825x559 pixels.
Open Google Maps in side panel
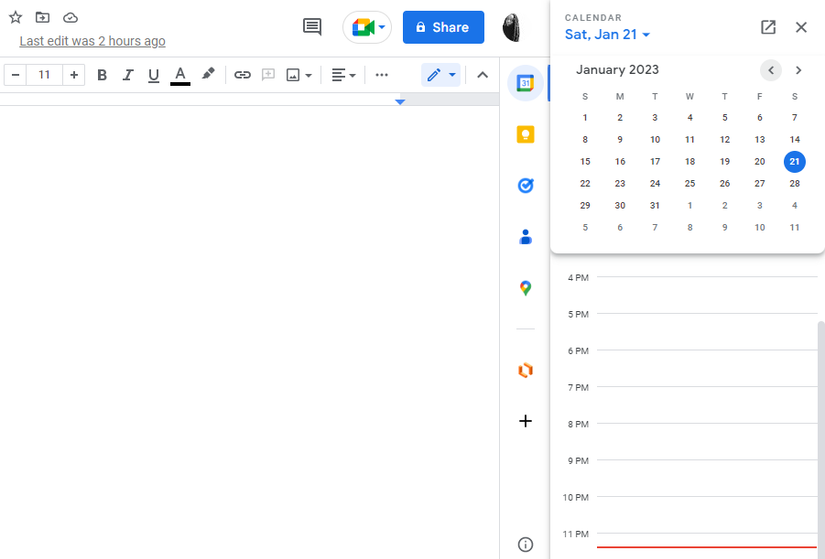525,288
